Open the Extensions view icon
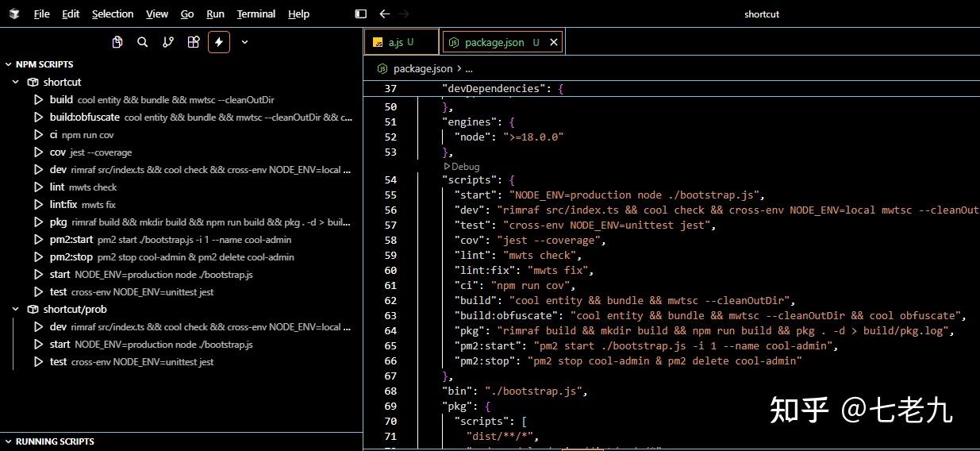 [194, 42]
